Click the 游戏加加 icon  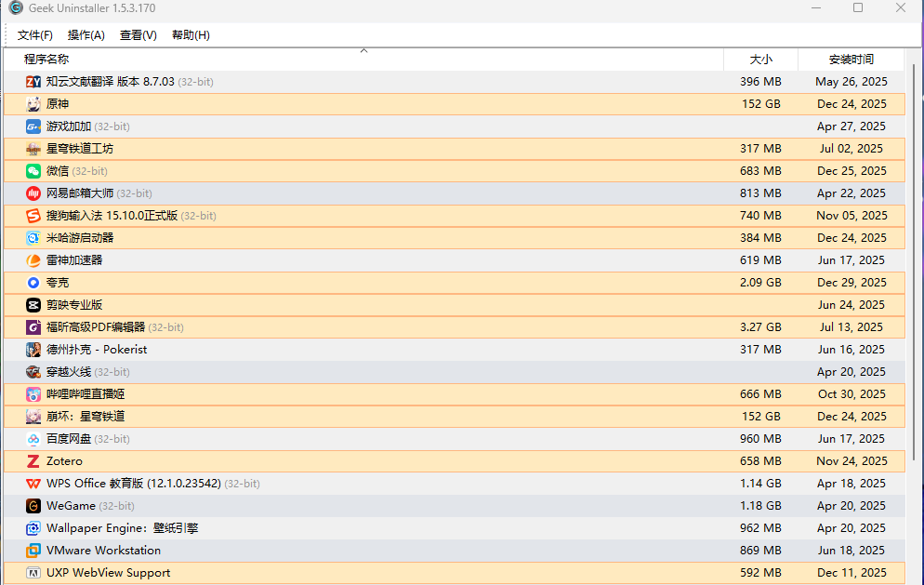click(x=33, y=126)
